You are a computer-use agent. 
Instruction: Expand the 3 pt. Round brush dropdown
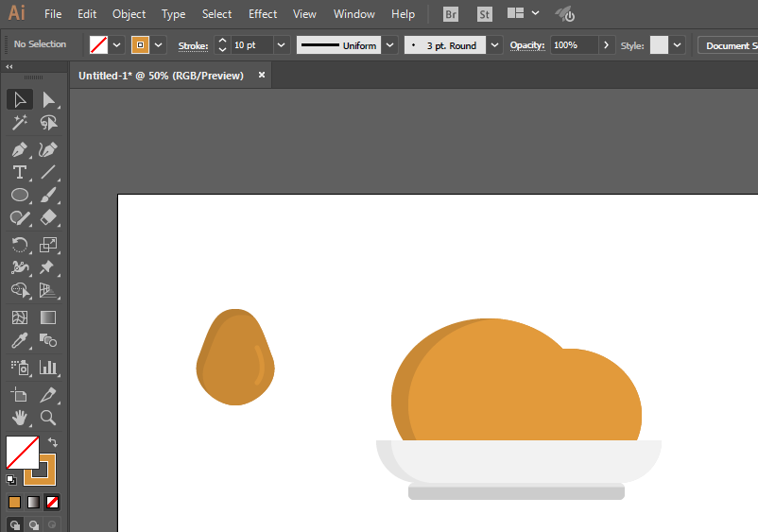tap(495, 45)
